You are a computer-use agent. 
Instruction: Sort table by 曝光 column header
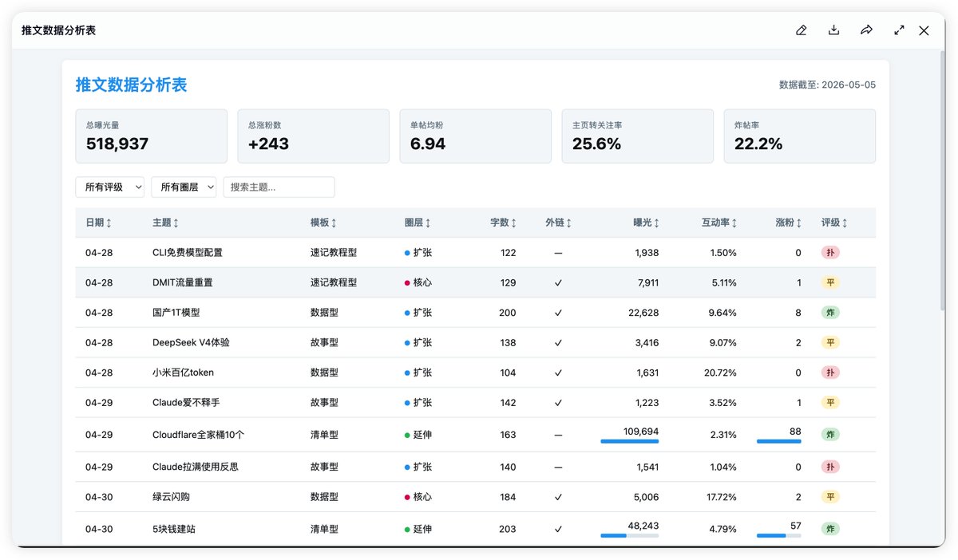(x=646, y=223)
